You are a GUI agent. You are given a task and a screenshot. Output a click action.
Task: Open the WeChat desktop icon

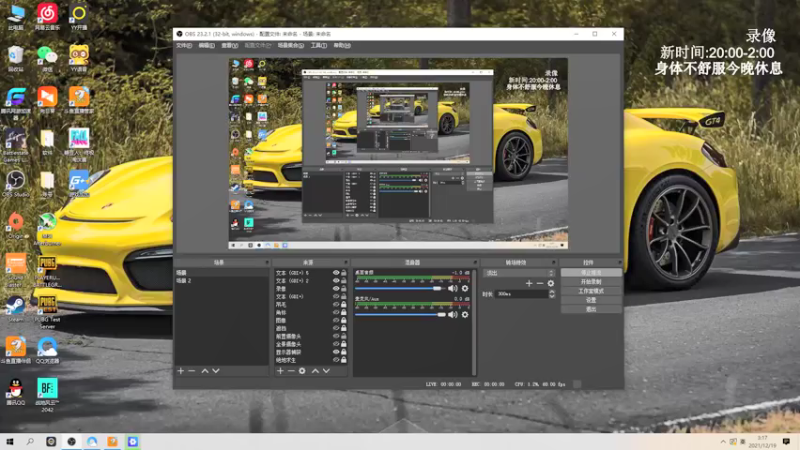pyautogui.click(x=47, y=59)
